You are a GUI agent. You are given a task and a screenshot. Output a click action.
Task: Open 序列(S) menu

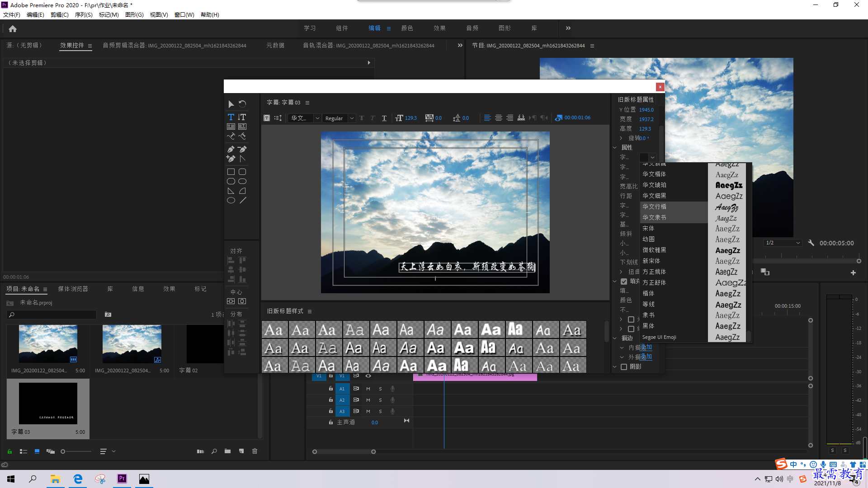[84, 14]
